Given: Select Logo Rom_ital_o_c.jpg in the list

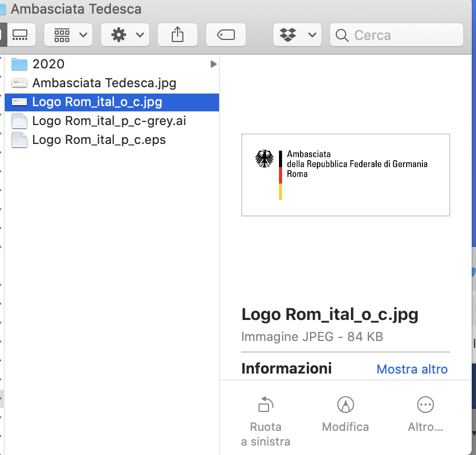Looking at the screenshot, I should 112,102.
